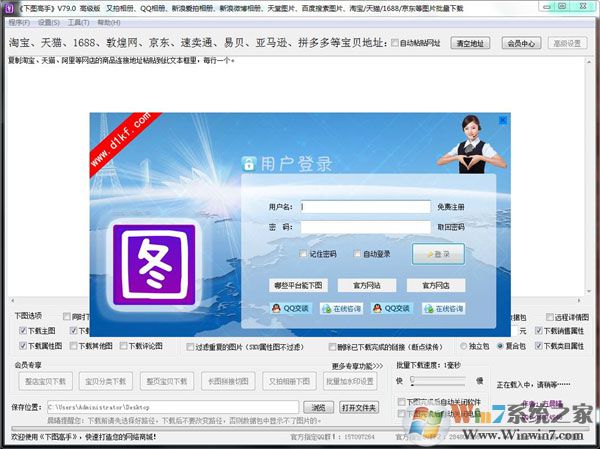Click the horizontal scrollbar right arrow
The height and width of the screenshot is (449, 600).
tap(579, 301)
